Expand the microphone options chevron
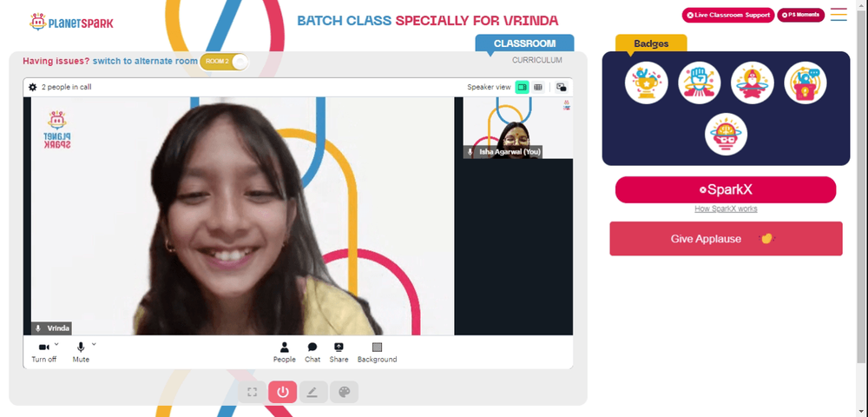Screen dimensions: 868x417 (x=94, y=344)
